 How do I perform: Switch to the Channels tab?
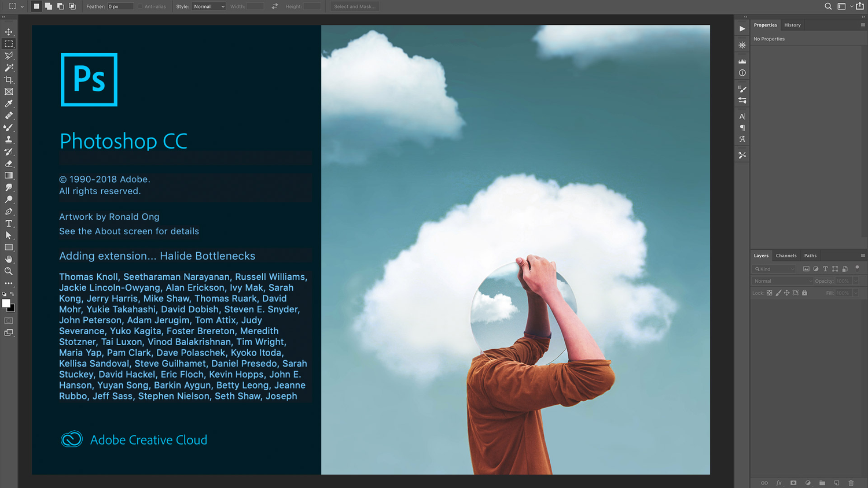[x=786, y=256]
